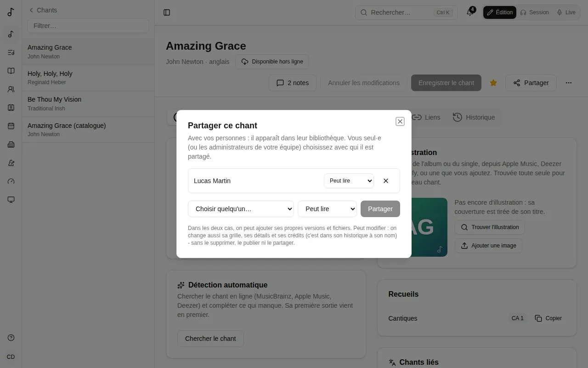Open the help question mark icon

pos(11,338)
